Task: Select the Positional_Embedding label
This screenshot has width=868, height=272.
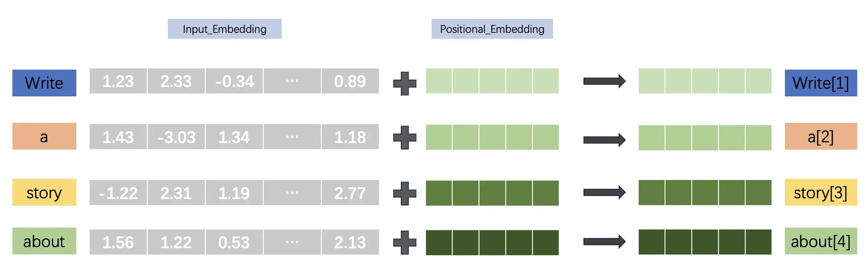Action: (x=492, y=29)
